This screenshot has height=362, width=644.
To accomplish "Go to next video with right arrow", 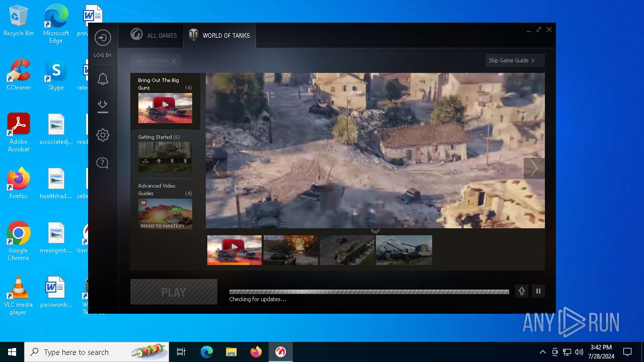I will [x=534, y=168].
